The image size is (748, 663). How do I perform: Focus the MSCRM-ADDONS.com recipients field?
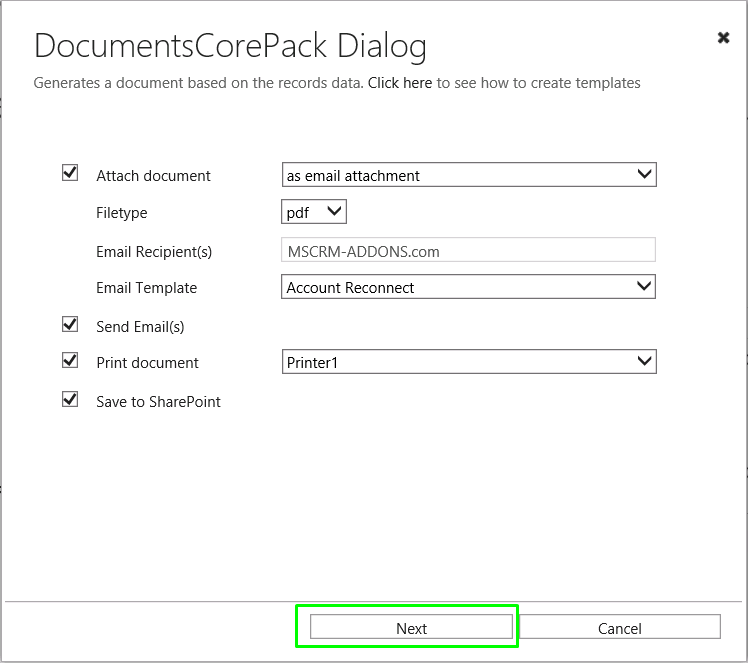[468, 249]
